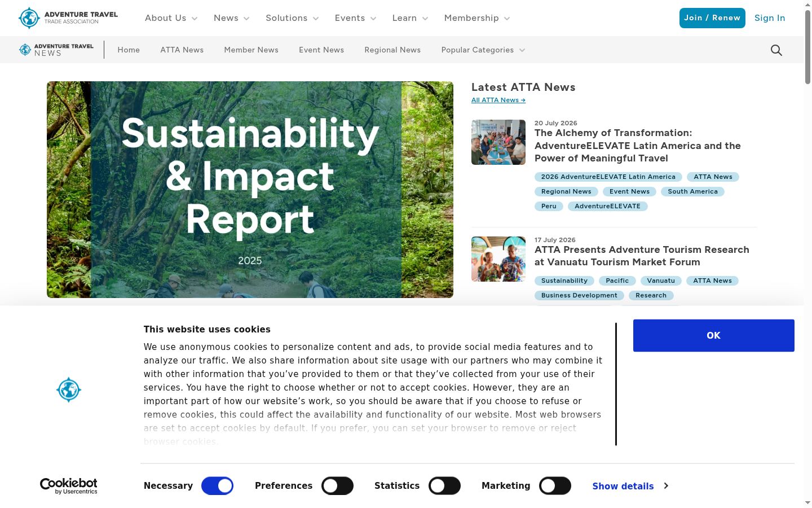Expand the News dropdown in top navigation
Viewport: 812px width, 508px height.
point(232,18)
